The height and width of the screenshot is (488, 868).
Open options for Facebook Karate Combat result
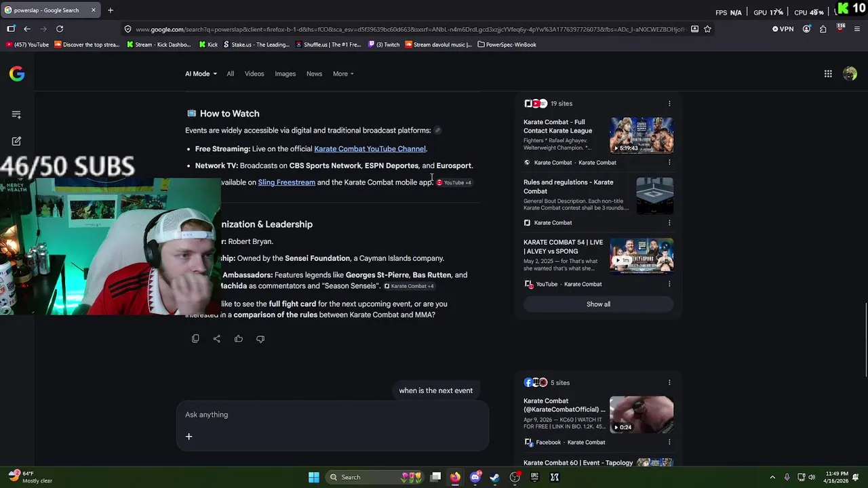[x=669, y=443]
